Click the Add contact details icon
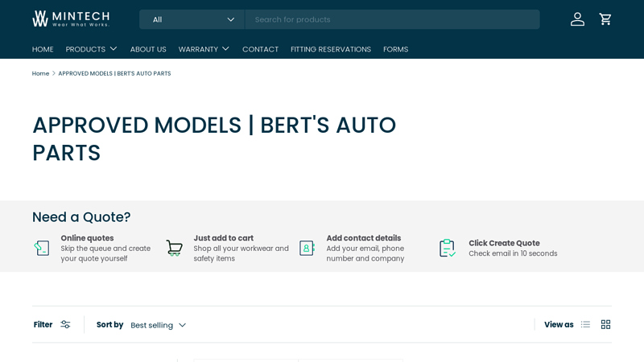 point(308,249)
